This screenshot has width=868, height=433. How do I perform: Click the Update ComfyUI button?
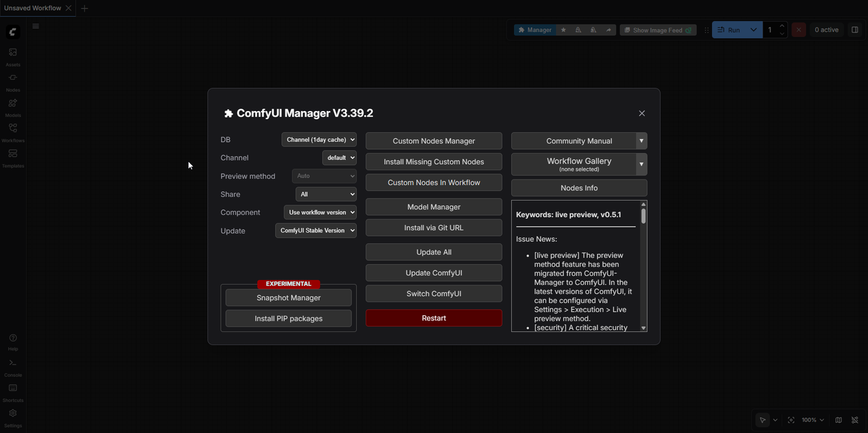(434, 273)
